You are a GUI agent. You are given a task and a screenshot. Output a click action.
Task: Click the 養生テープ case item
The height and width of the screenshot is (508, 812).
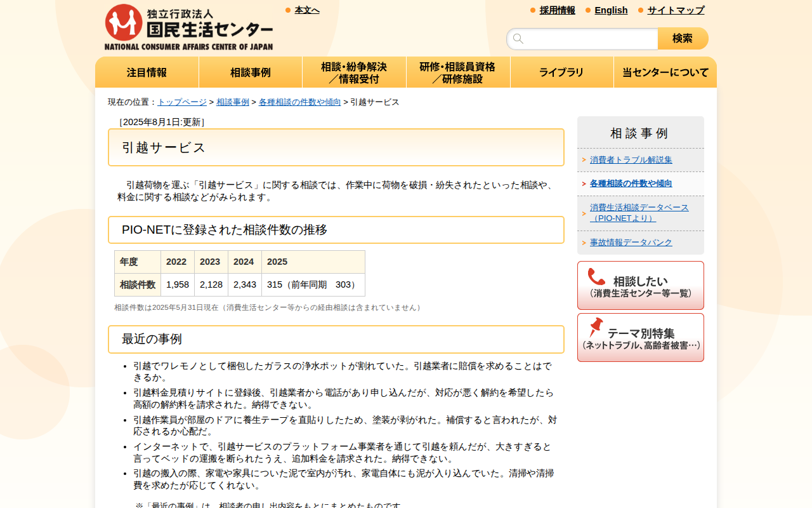(x=345, y=425)
